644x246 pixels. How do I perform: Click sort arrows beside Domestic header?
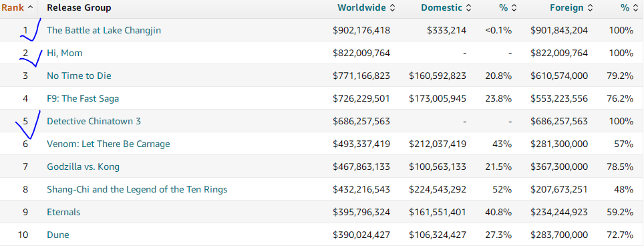tap(468, 8)
